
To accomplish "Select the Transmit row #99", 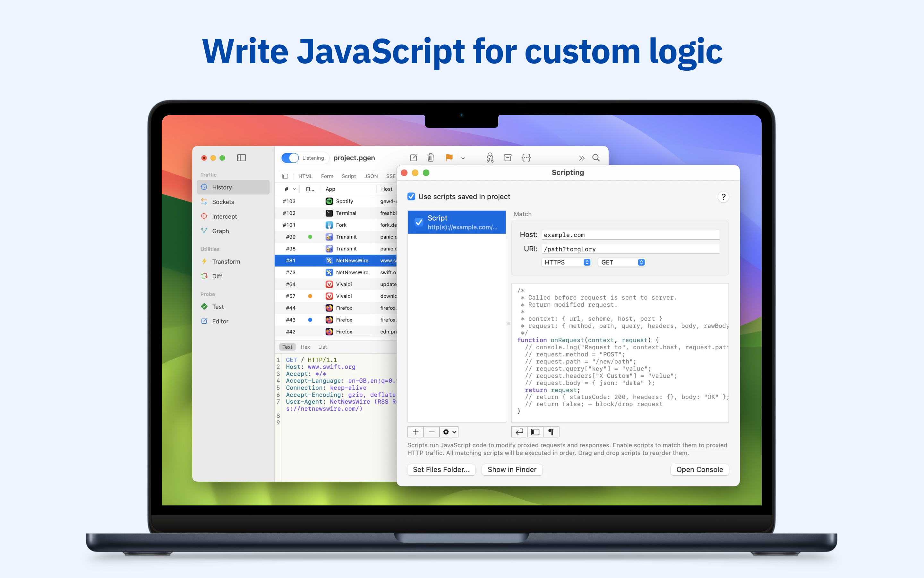I will click(x=336, y=237).
